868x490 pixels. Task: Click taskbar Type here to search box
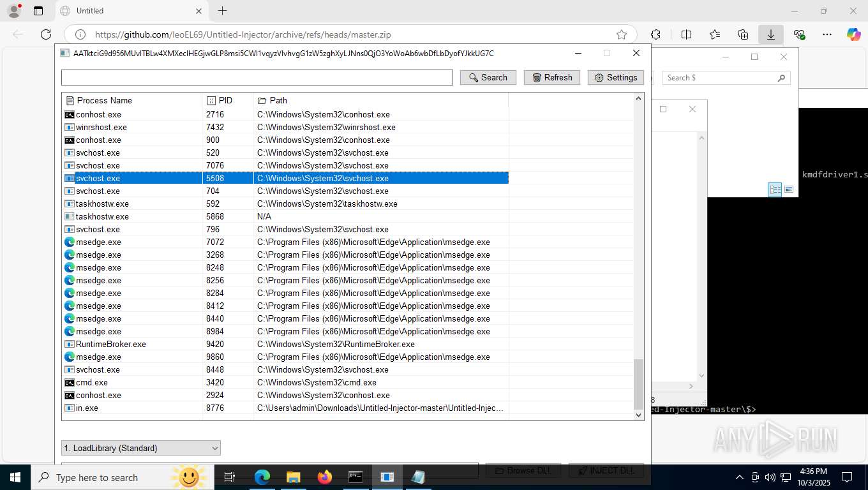[x=122, y=477]
